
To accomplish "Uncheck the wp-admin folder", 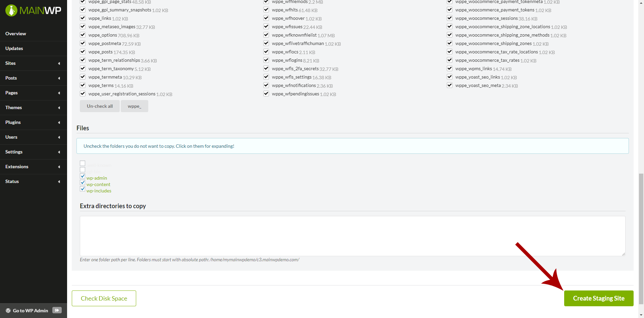I will point(83,176).
